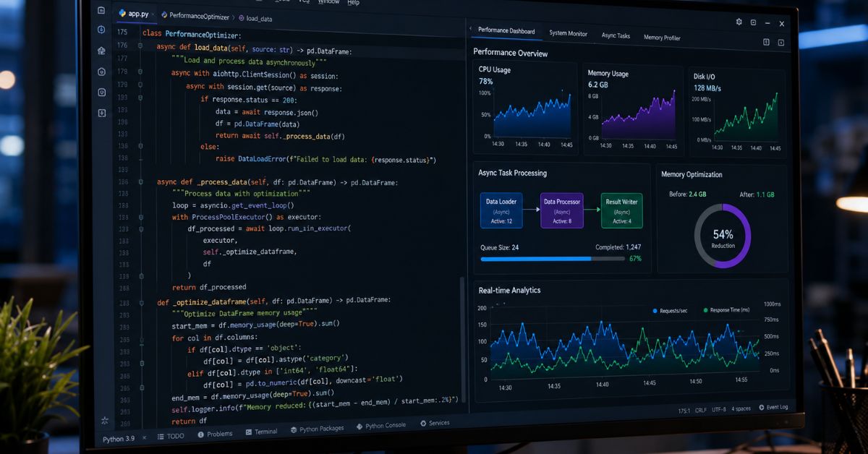Click the load_data method breadcrumb icon
This screenshot has height=454, width=868.
[241, 17]
